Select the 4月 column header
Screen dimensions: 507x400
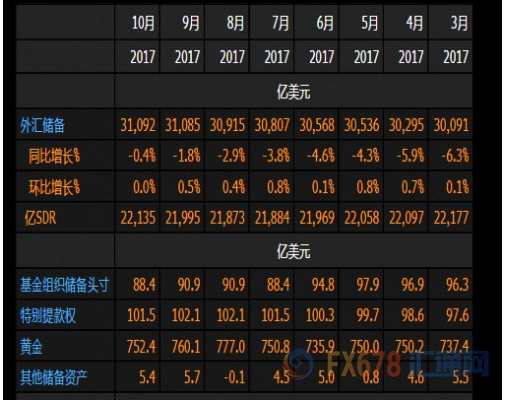tap(414, 23)
